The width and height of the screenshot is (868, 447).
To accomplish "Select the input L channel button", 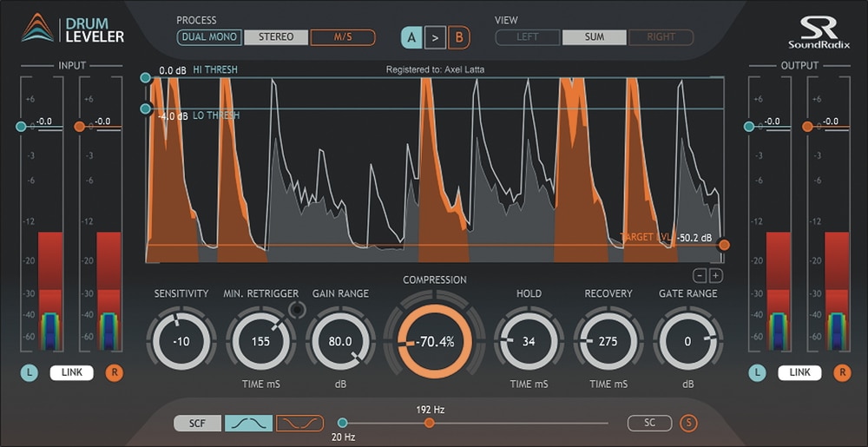I will click(x=30, y=373).
